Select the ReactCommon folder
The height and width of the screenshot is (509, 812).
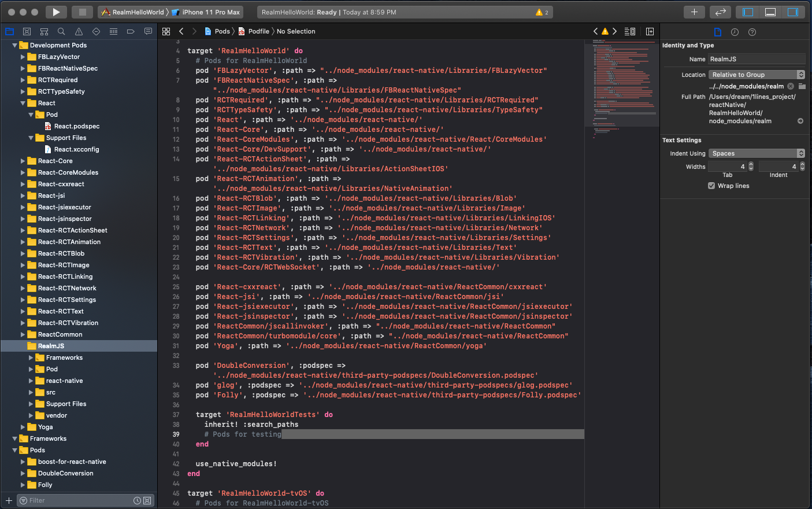pyautogui.click(x=60, y=334)
